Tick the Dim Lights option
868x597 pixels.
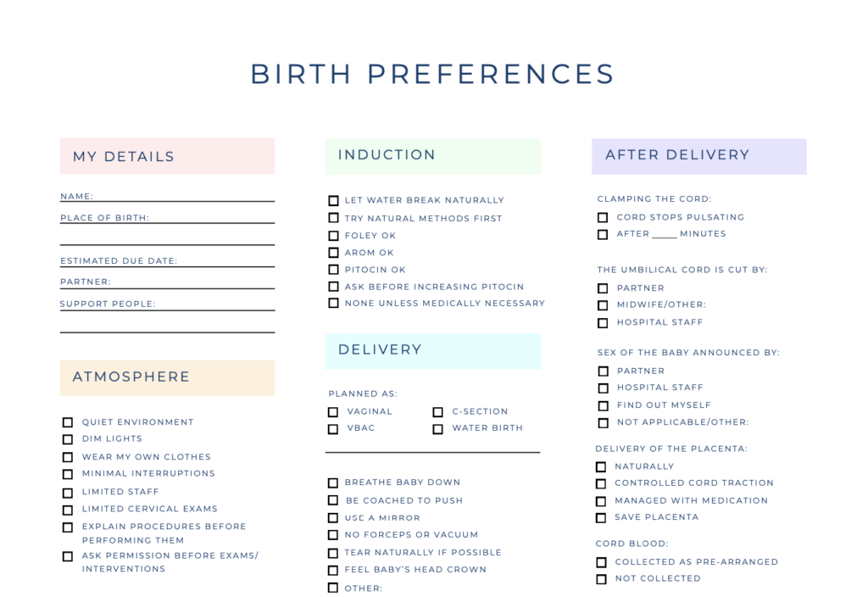[x=68, y=439]
